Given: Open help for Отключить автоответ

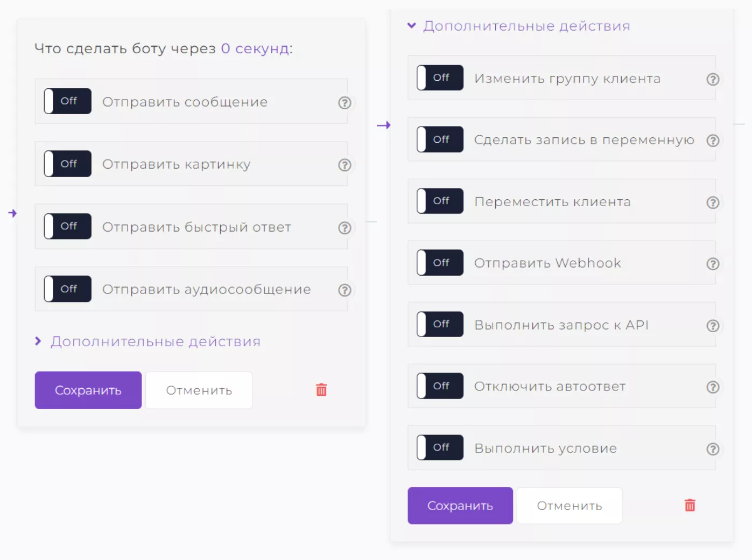Looking at the screenshot, I should pos(713,387).
